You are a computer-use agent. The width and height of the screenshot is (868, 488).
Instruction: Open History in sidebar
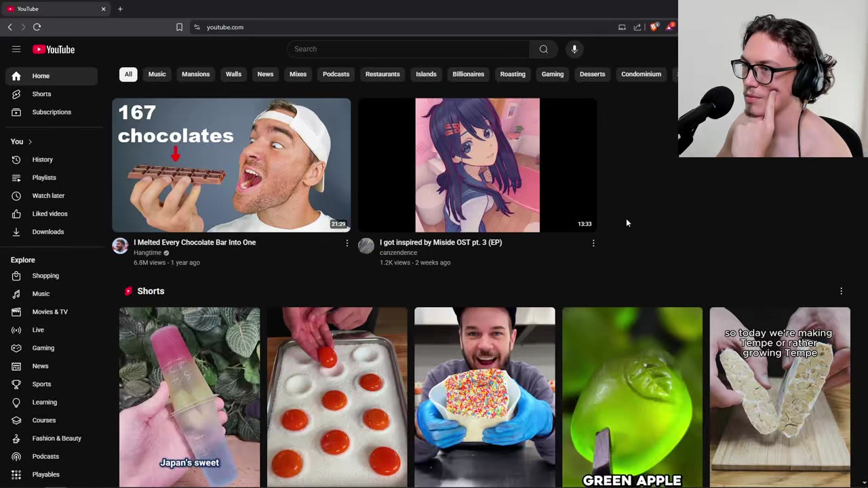(x=52, y=159)
